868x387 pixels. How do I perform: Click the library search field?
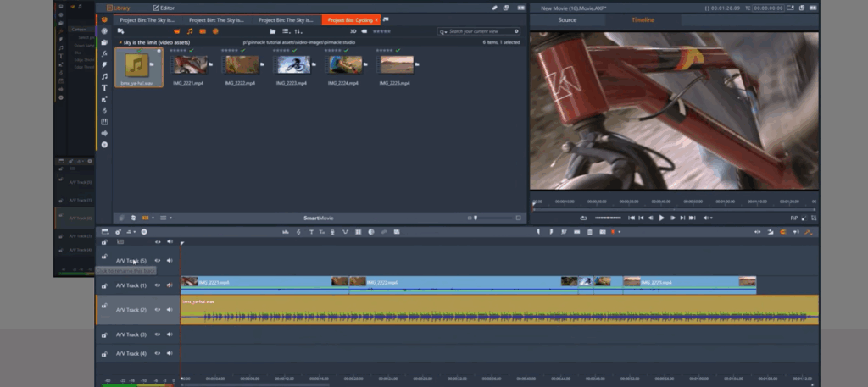(479, 31)
